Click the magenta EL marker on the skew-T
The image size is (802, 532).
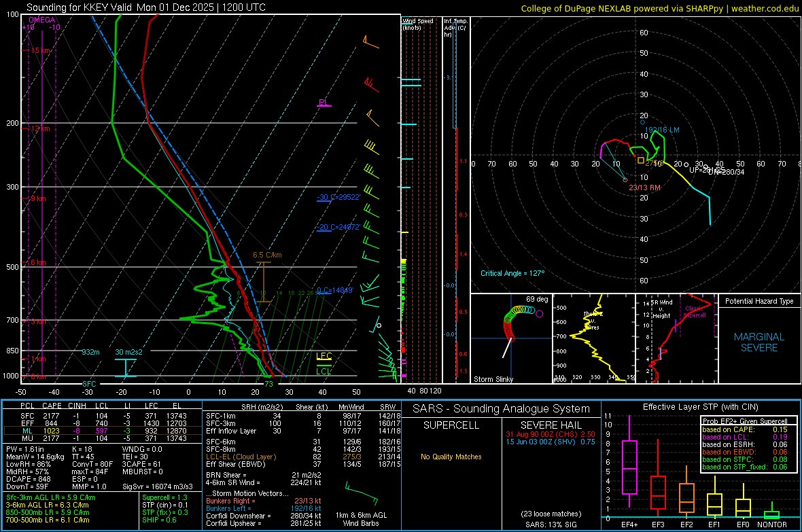(324, 103)
